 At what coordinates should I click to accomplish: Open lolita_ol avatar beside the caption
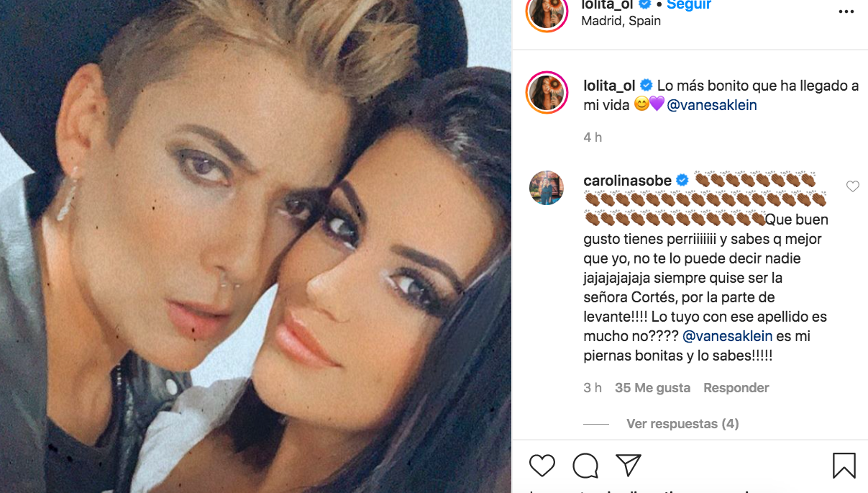547,93
